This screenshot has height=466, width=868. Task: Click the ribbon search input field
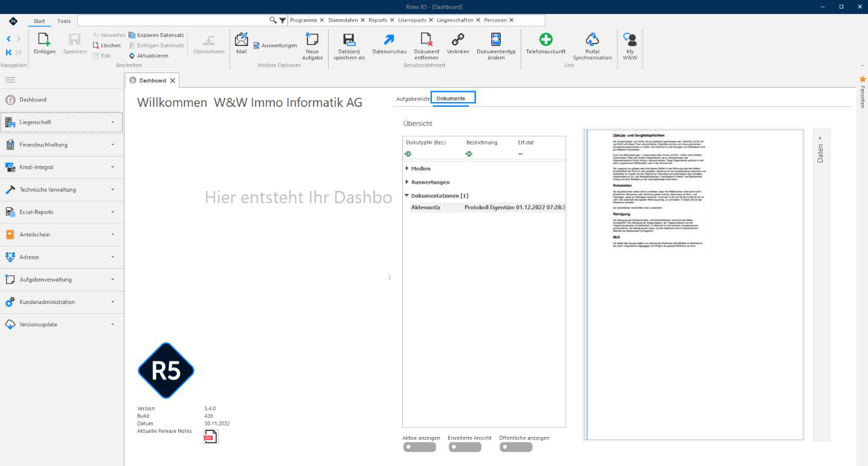pyautogui.click(x=173, y=20)
